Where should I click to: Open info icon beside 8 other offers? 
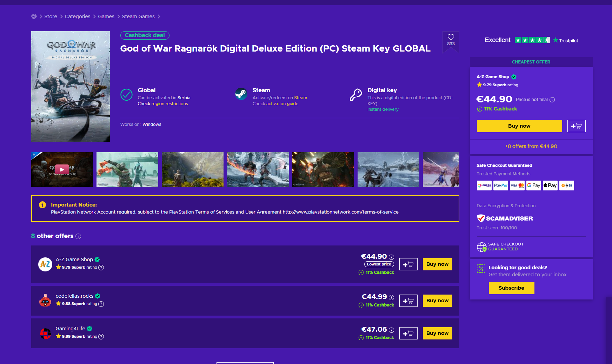click(78, 236)
